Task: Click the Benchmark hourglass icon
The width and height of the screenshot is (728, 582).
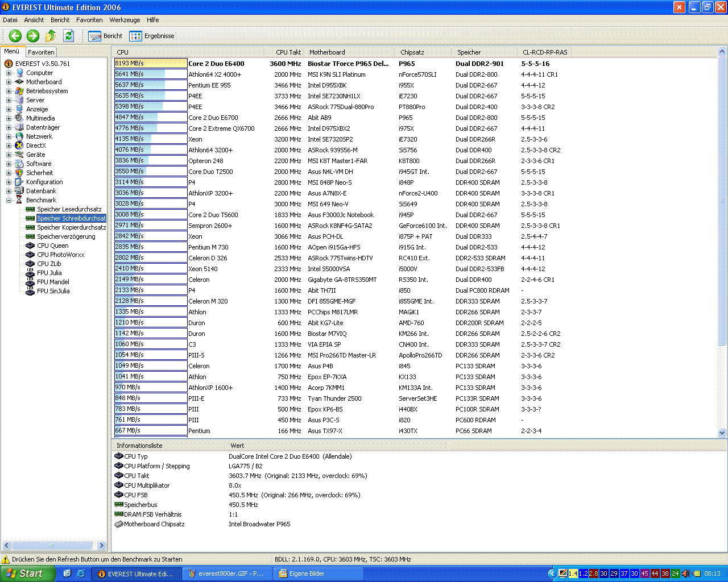Action: coord(19,200)
